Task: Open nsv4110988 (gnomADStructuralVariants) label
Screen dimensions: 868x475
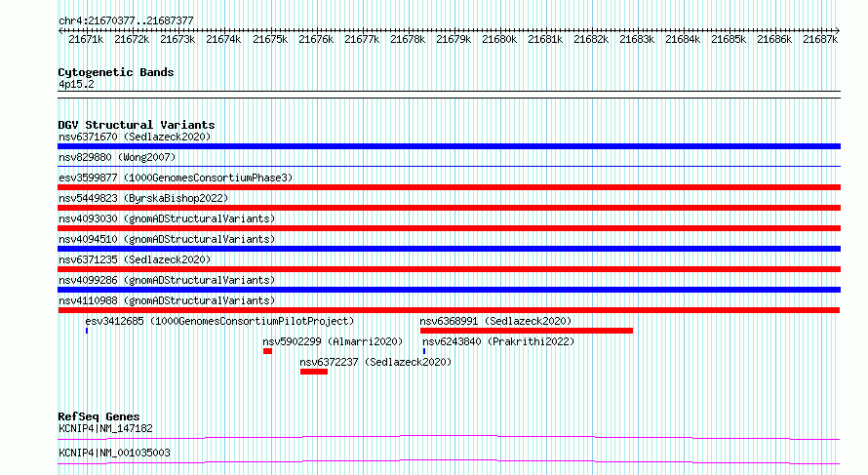Action: pos(167,300)
